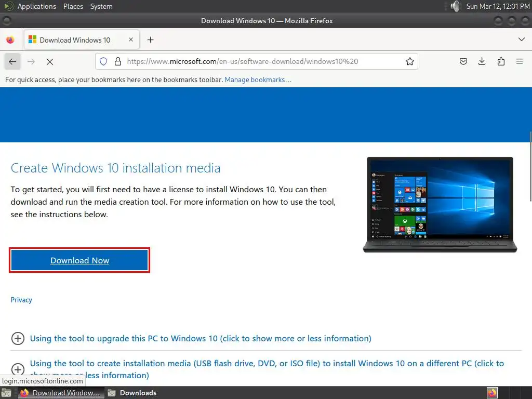Screen dimensions: 532x399
Task: Open Manage bookmarks link
Action: click(258, 79)
